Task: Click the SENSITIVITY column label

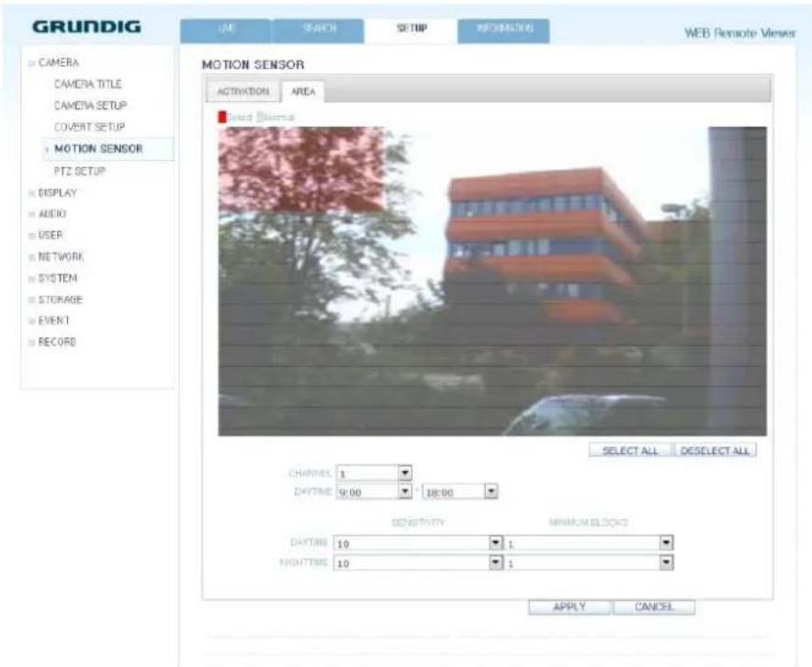Action: click(x=418, y=522)
